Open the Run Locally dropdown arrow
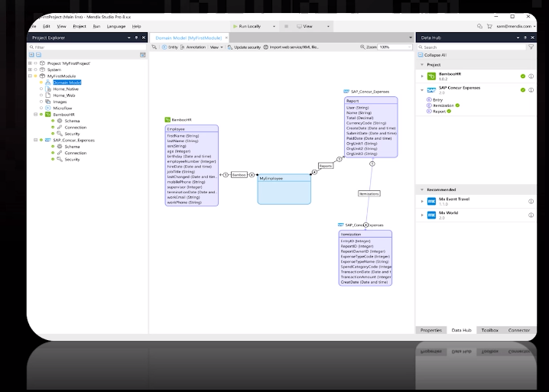The width and height of the screenshot is (549, 392). click(274, 26)
